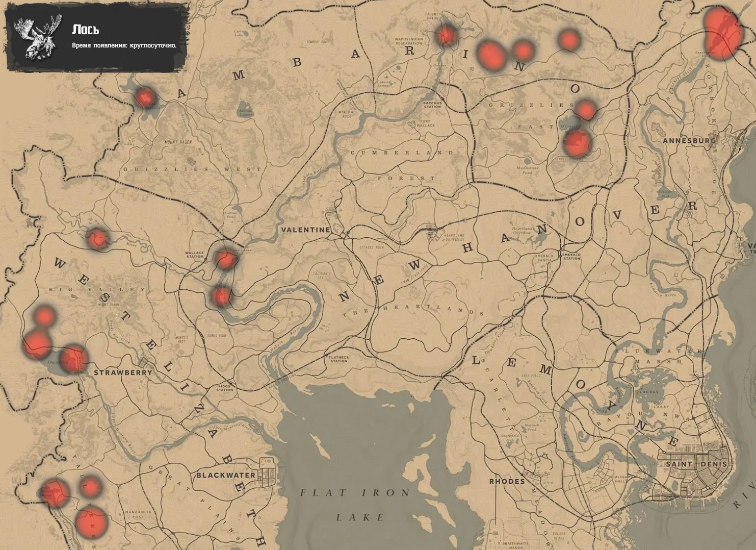
Task: Click the WALLACE STATION label
Action: pos(194,254)
